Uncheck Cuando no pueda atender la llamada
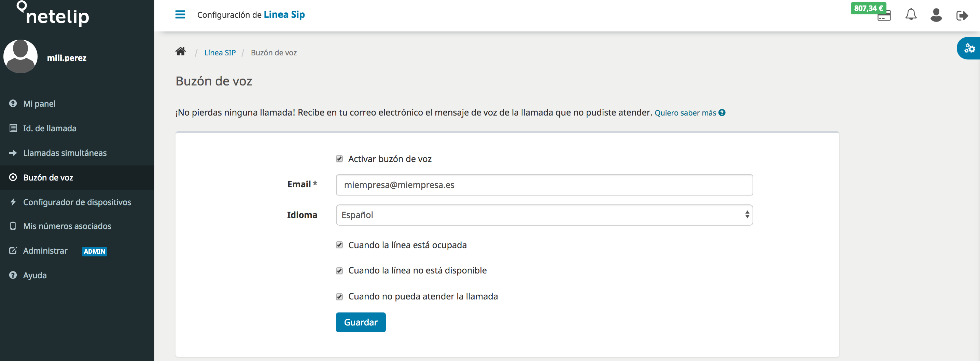Viewport: 980px width, 361px height. click(339, 296)
